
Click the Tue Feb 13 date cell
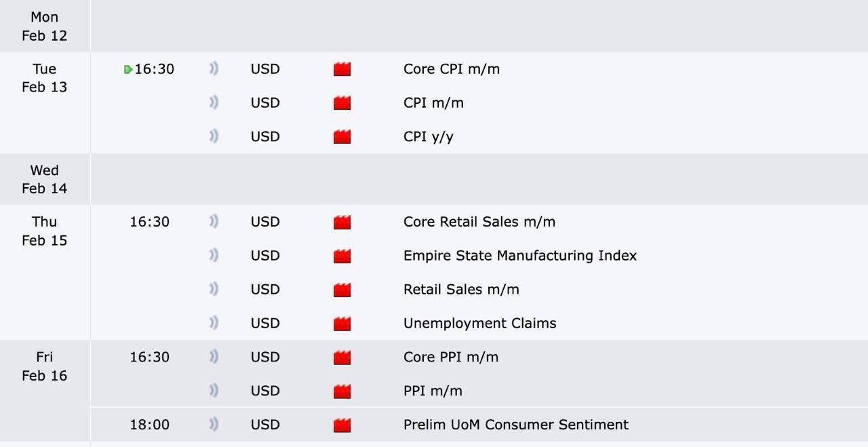tap(45, 78)
